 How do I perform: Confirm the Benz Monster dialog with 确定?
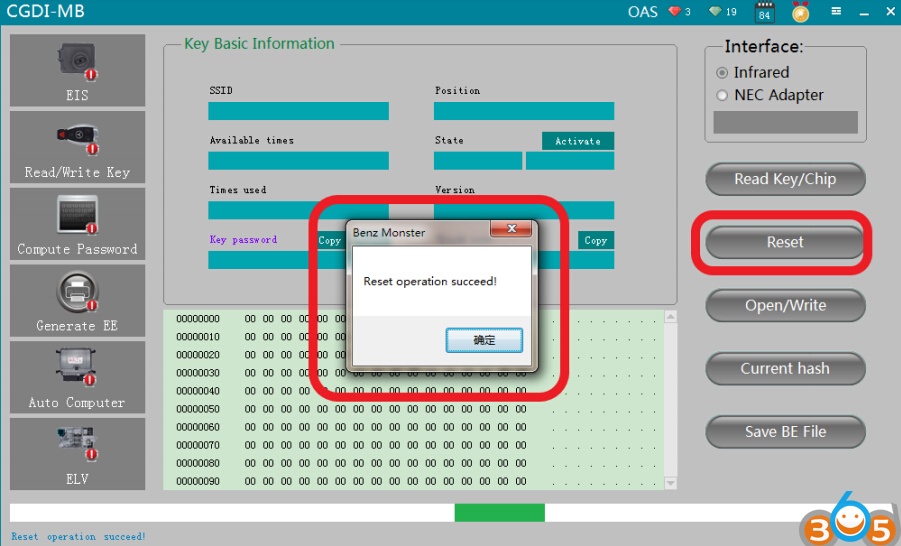(x=484, y=340)
